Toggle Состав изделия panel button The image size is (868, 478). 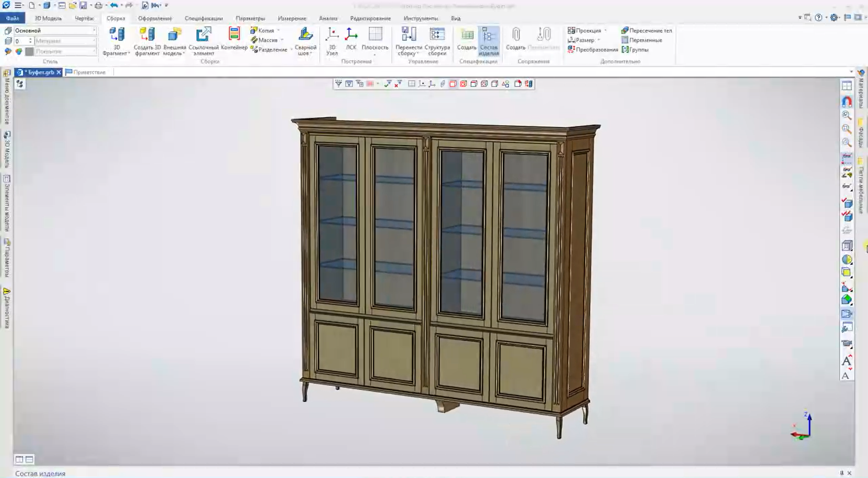pos(489,41)
